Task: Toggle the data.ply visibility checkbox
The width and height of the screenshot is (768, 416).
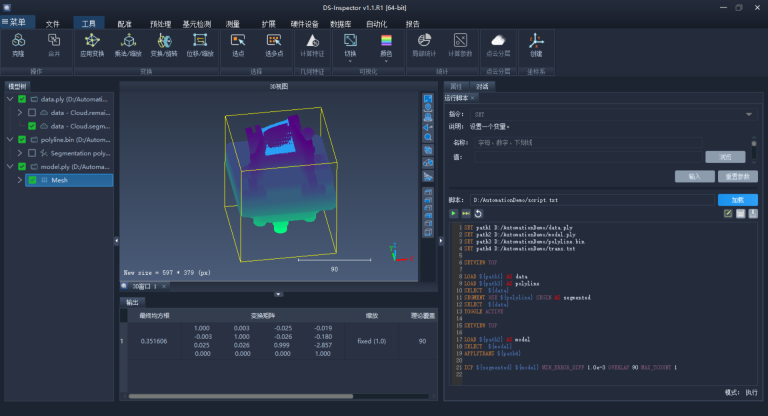Action: (x=22, y=99)
